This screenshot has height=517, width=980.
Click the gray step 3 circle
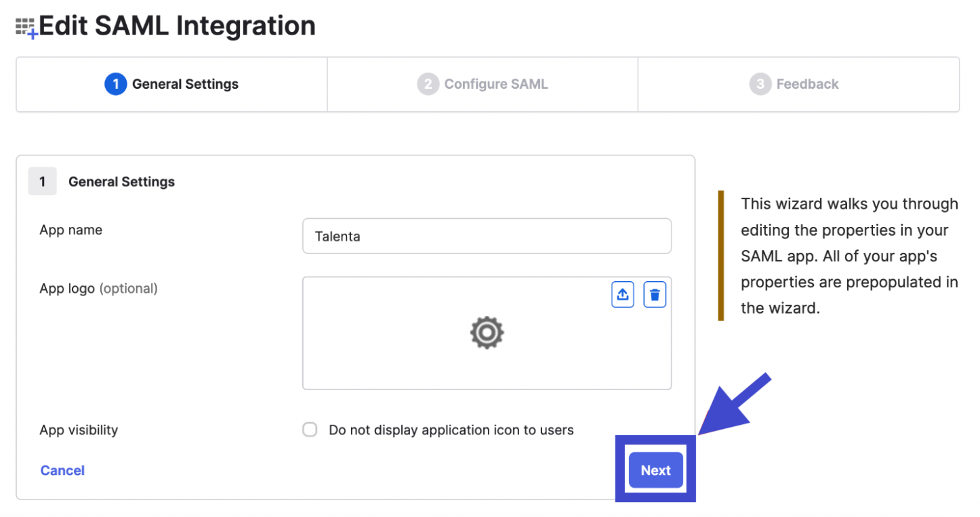(760, 84)
